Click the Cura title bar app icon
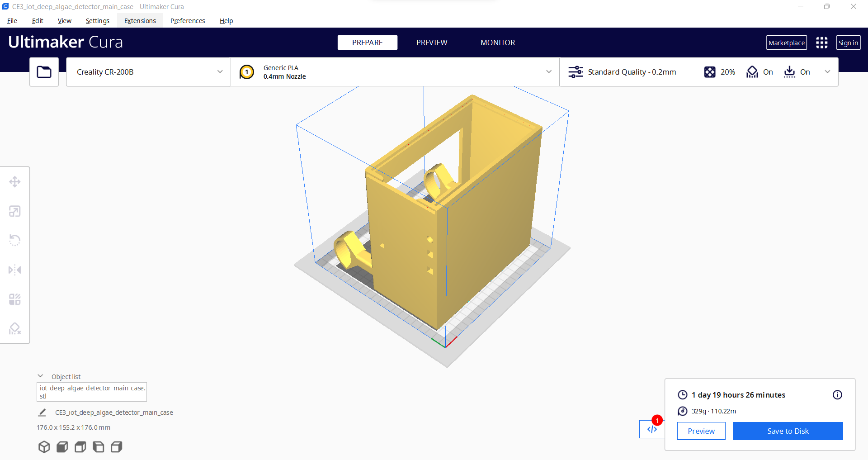This screenshot has height=460, width=868. coord(5,6)
